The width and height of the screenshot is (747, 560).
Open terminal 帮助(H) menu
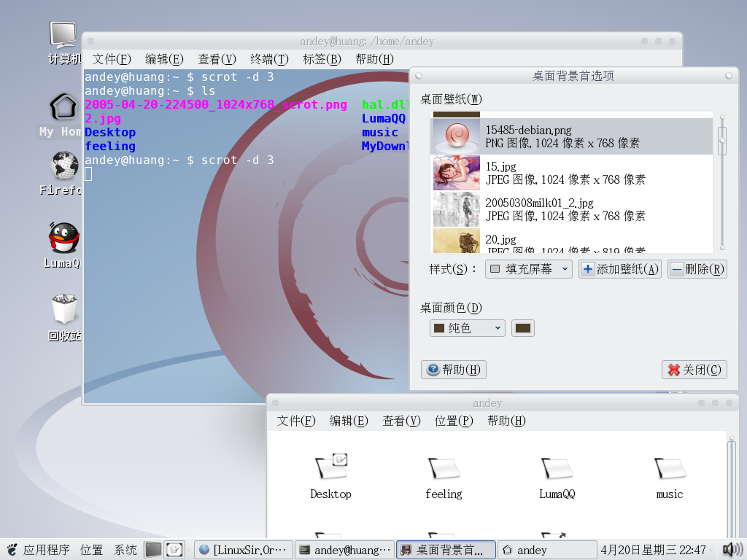pyautogui.click(x=374, y=59)
